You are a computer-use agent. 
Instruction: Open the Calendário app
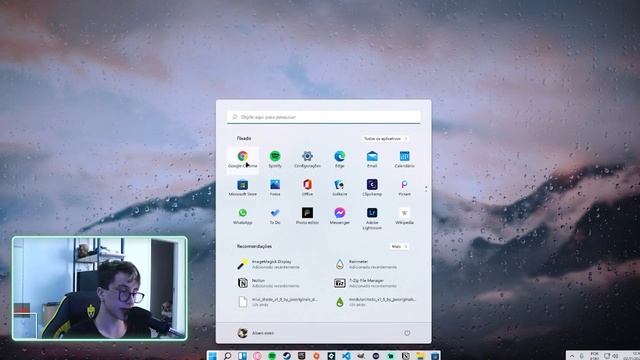tap(404, 160)
